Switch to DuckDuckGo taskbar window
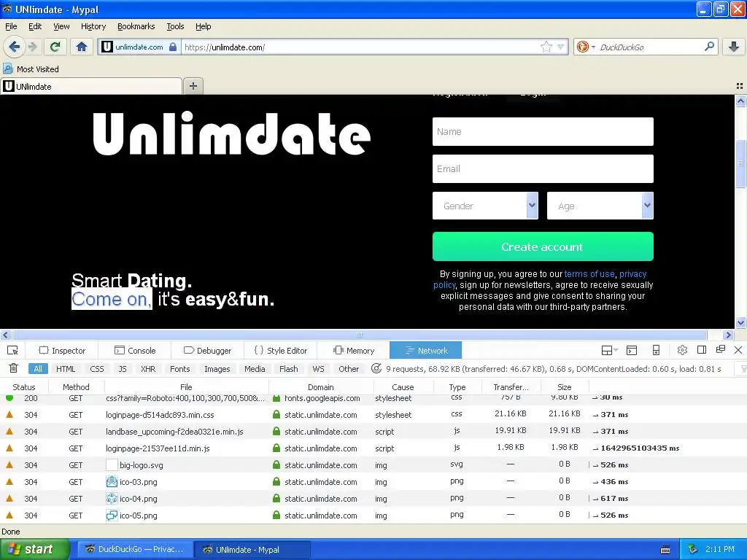Image resolution: width=747 pixels, height=560 pixels. (135, 549)
